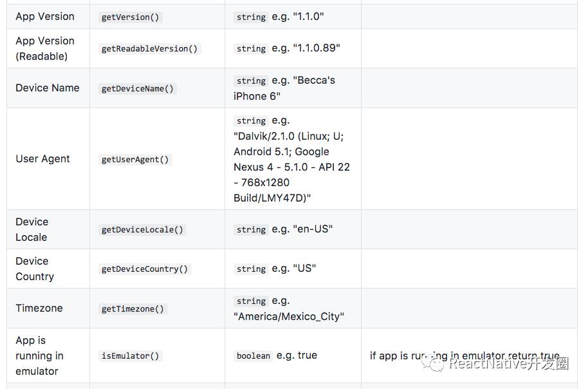Select the getDeviceName() code snippet

[138, 89]
